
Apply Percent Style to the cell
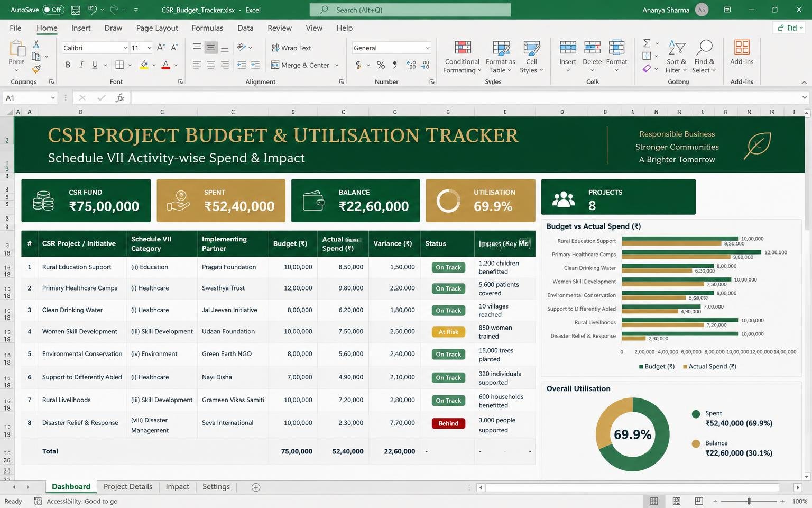(x=381, y=65)
